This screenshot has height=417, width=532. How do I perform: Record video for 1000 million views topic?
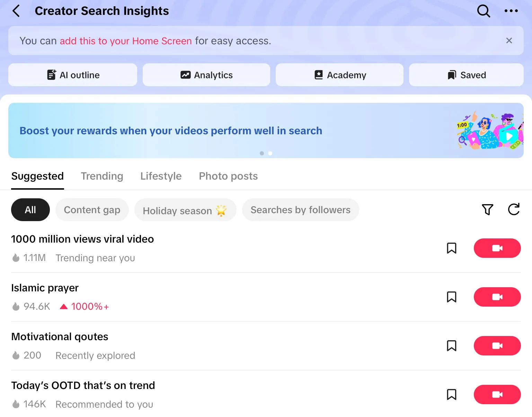[x=497, y=248]
